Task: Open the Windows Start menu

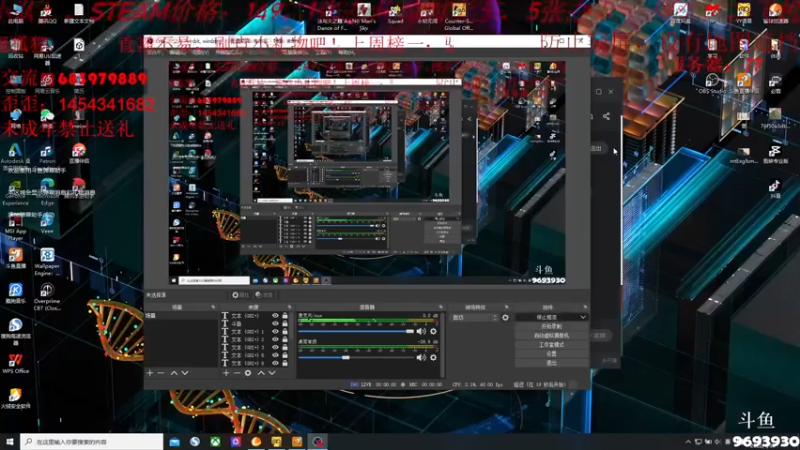Action: 10,441
